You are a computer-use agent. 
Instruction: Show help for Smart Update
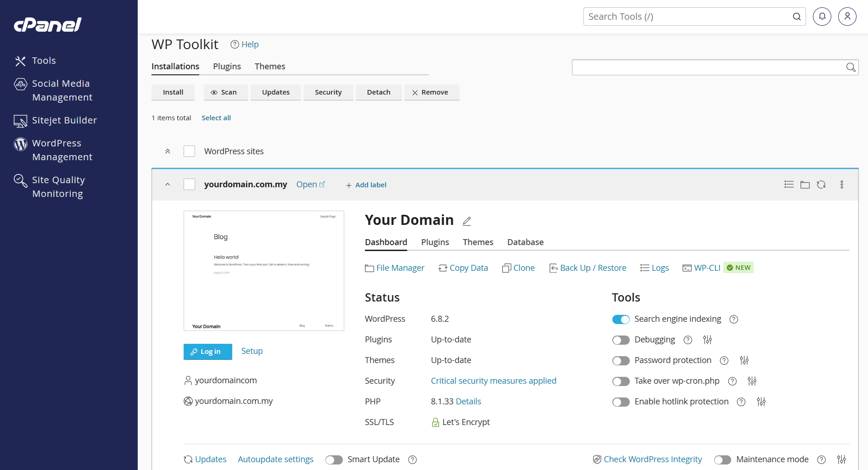point(413,460)
